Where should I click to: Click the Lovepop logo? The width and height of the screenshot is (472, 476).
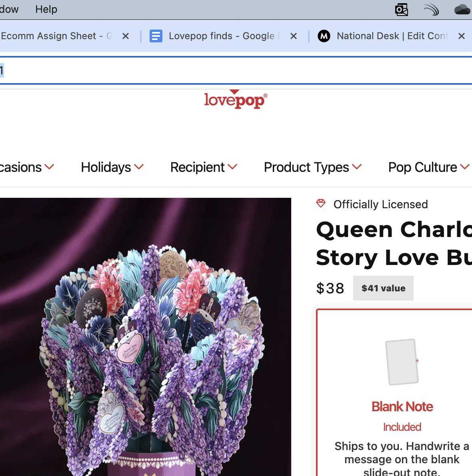pos(236,99)
